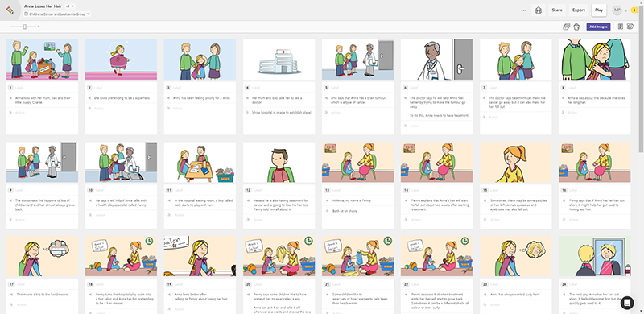Click the yellow badge next to the MP avatar
The height and width of the screenshot is (314, 644).
tap(634, 10)
